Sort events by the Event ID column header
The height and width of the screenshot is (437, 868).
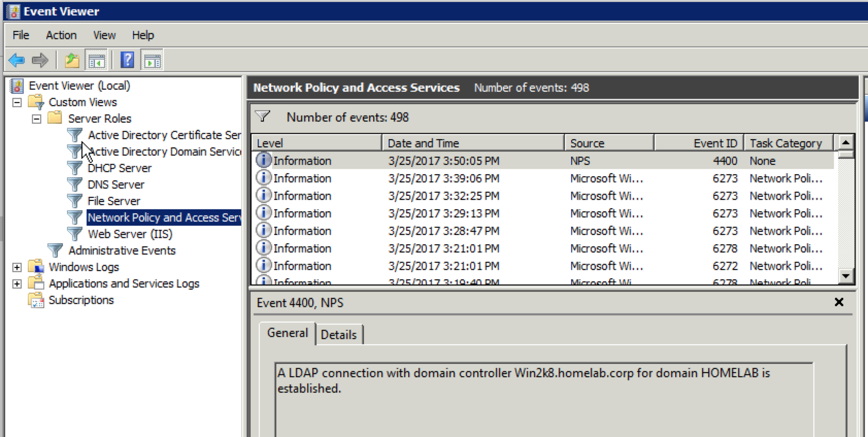click(x=698, y=143)
